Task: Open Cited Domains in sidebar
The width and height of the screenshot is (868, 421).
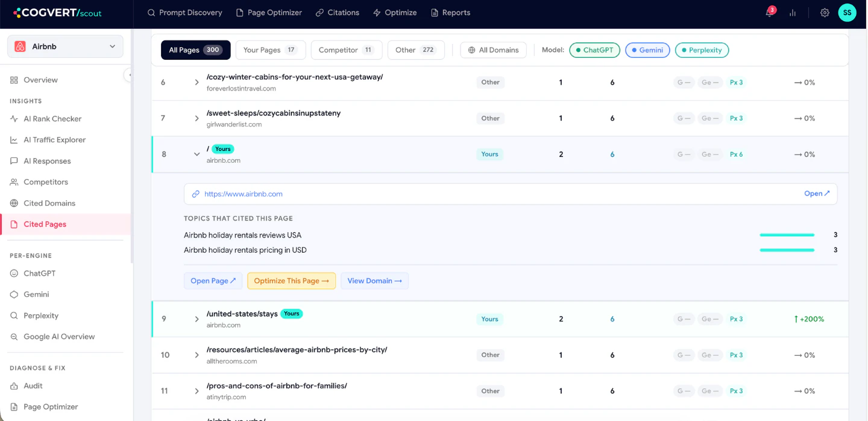Action: [x=49, y=203]
